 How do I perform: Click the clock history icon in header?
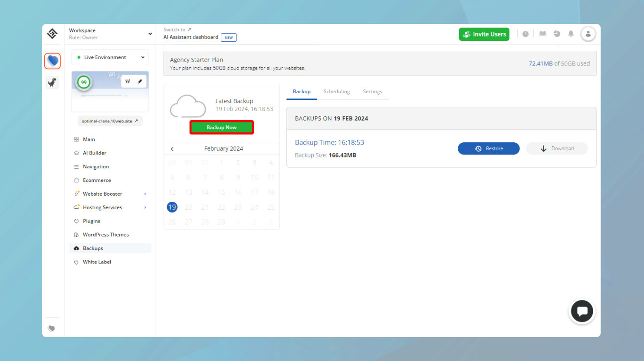pos(526,34)
